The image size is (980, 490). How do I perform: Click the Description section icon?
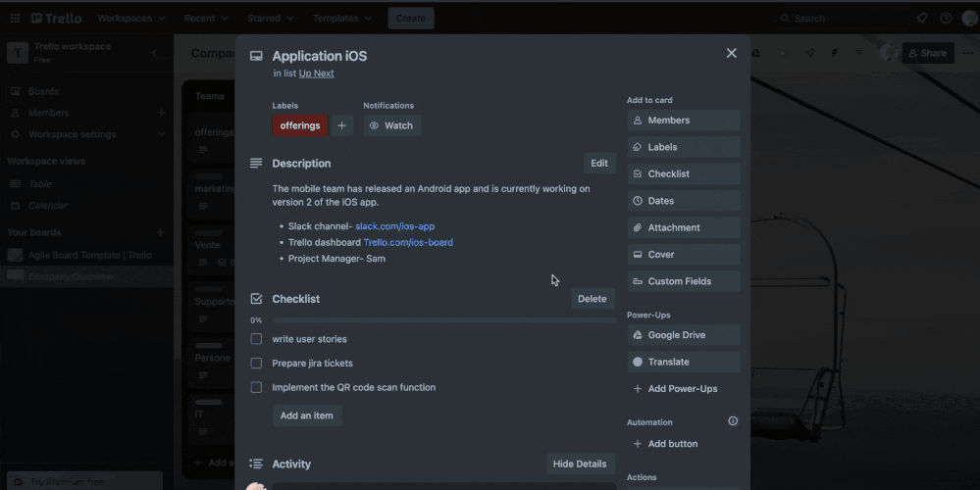(x=256, y=163)
